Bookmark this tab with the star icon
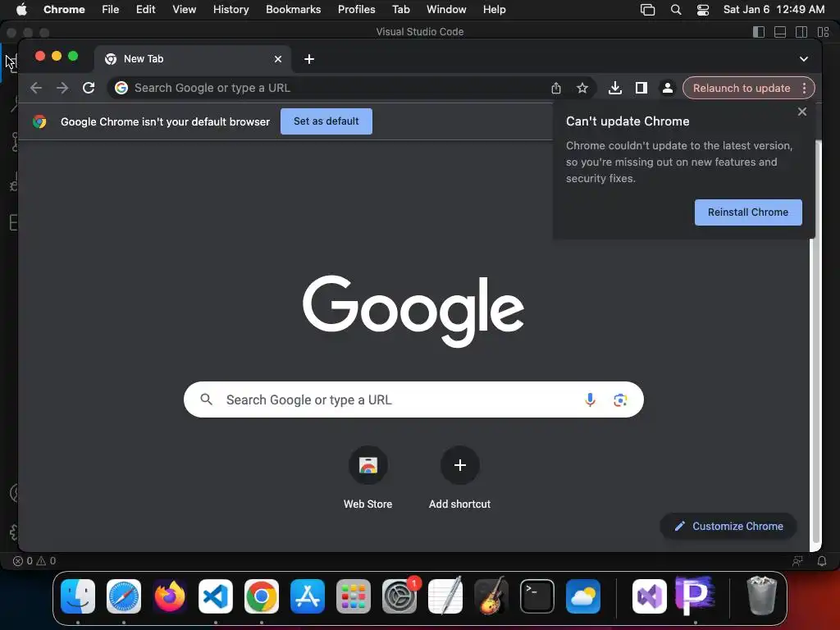Screen dimensions: 840x630 (582, 88)
